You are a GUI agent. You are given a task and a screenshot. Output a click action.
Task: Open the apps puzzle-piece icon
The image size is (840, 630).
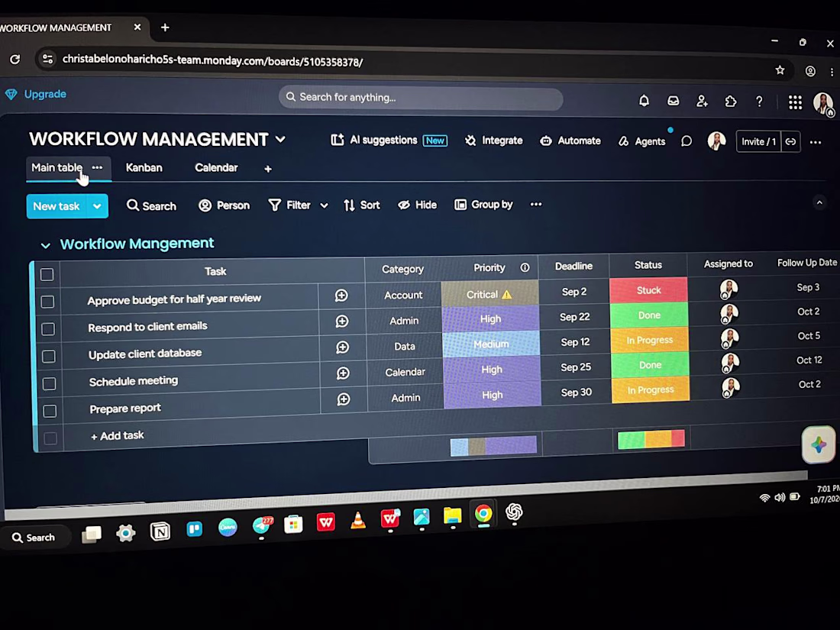(x=731, y=102)
